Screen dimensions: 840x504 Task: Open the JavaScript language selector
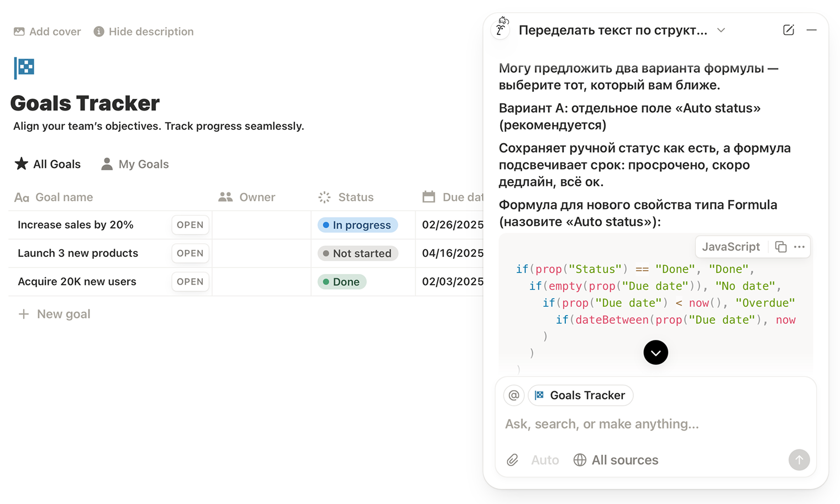click(x=730, y=247)
